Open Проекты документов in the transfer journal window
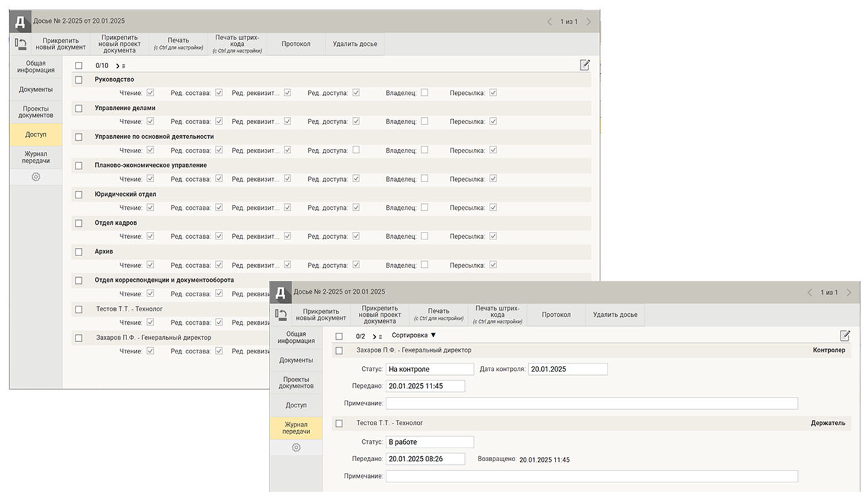This screenshot has width=868, height=496. 296,383
